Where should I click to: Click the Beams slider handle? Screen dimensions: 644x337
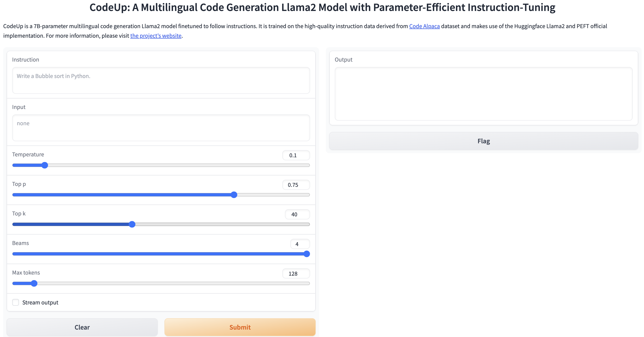pyautogui.click(x=307, y=254)
